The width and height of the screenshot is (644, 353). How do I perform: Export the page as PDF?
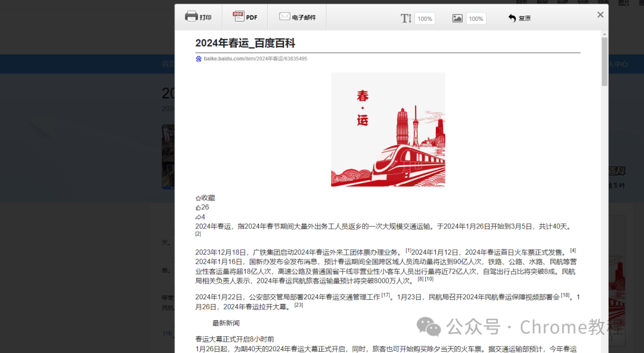point(245,17)
